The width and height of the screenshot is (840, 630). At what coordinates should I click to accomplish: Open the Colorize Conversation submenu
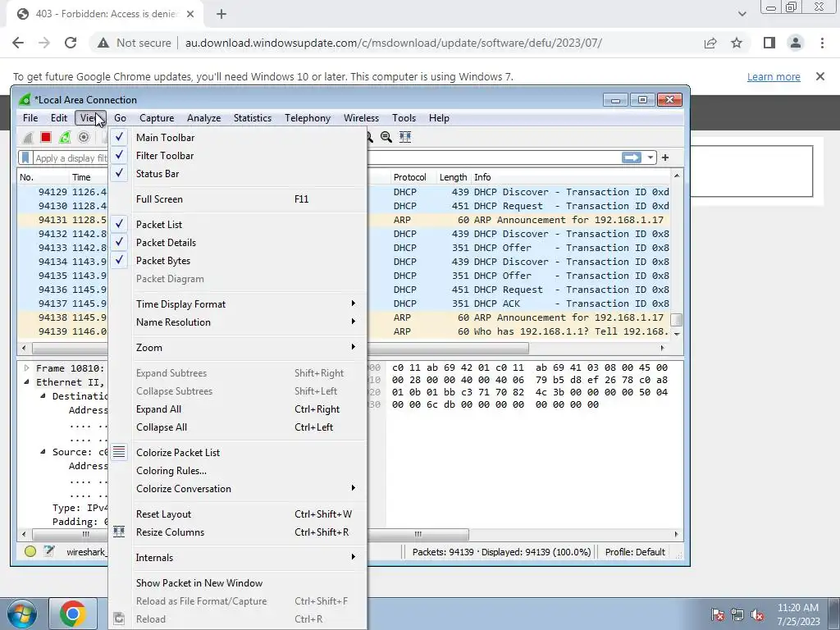tap(238, 488)
